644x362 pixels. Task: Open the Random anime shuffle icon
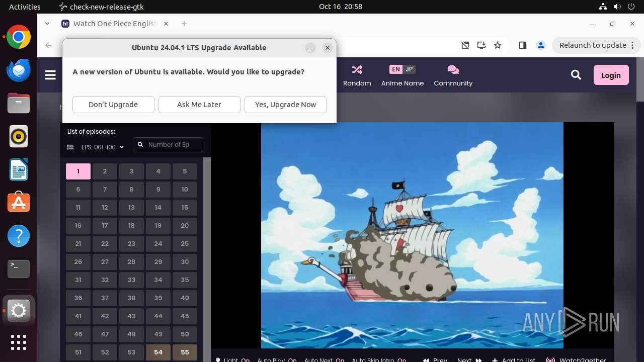coord(357,69)
